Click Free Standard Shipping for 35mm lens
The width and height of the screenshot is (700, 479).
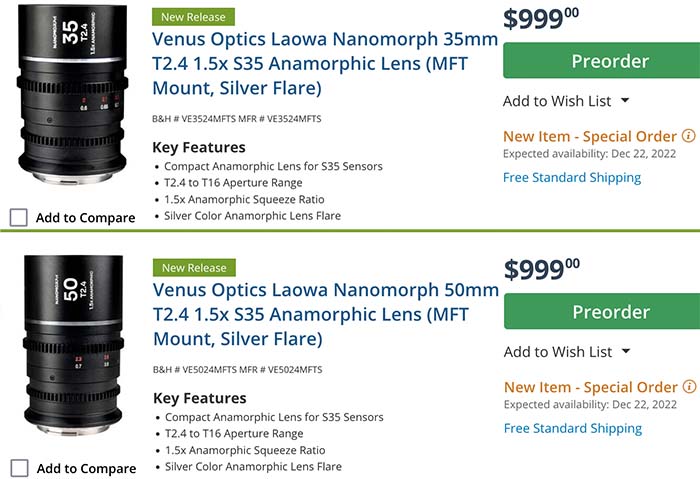pos(572,178)
